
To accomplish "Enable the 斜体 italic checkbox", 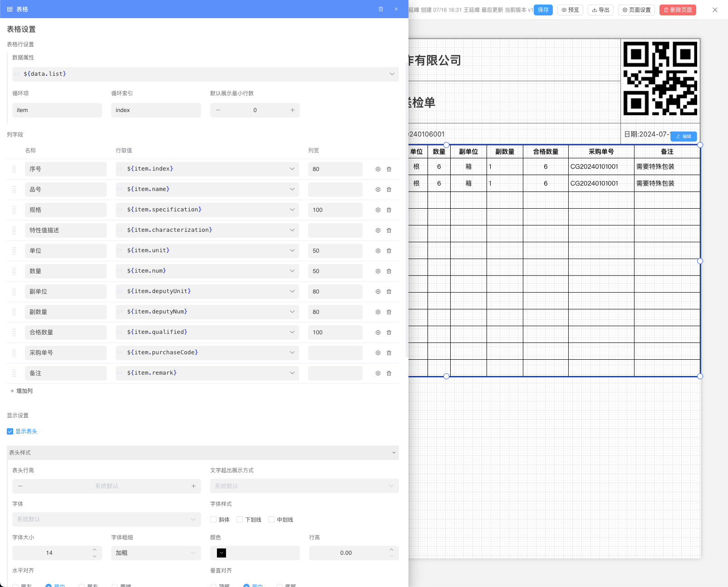I will (x=213, y=519).
